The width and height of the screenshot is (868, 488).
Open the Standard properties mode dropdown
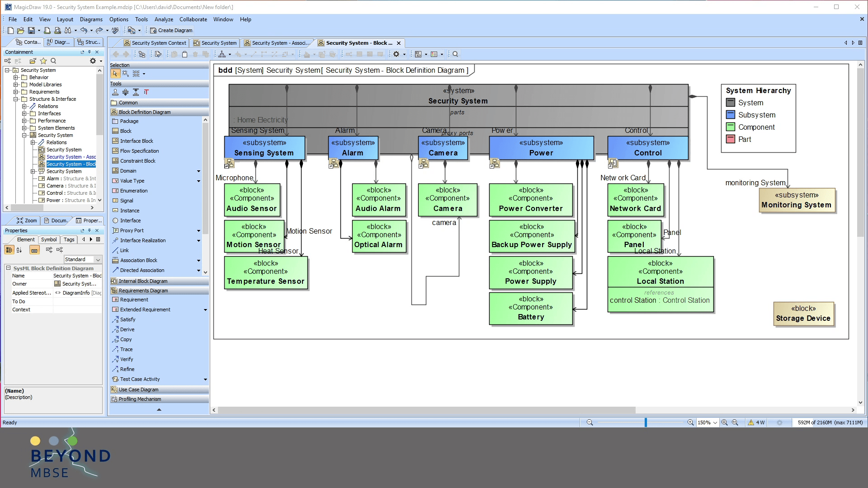[99, 259]
